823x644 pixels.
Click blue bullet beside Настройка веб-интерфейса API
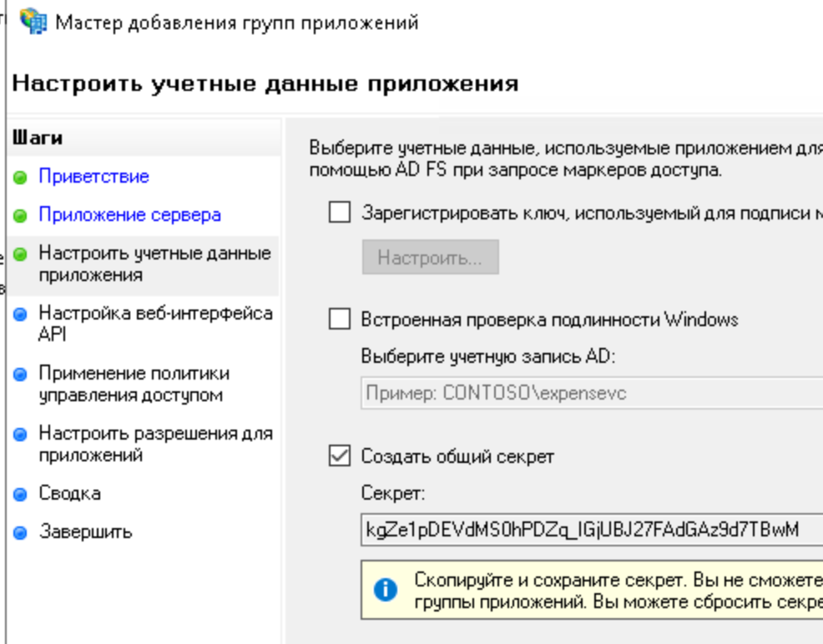pos(21,314)
